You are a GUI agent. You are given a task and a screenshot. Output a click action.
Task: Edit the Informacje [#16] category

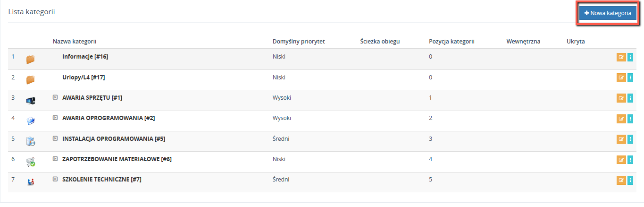(x=621, y=57)
